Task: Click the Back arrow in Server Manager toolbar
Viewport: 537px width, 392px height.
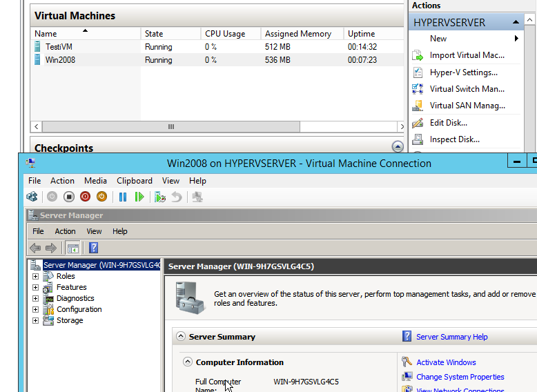Action: [x=35, y=248]
